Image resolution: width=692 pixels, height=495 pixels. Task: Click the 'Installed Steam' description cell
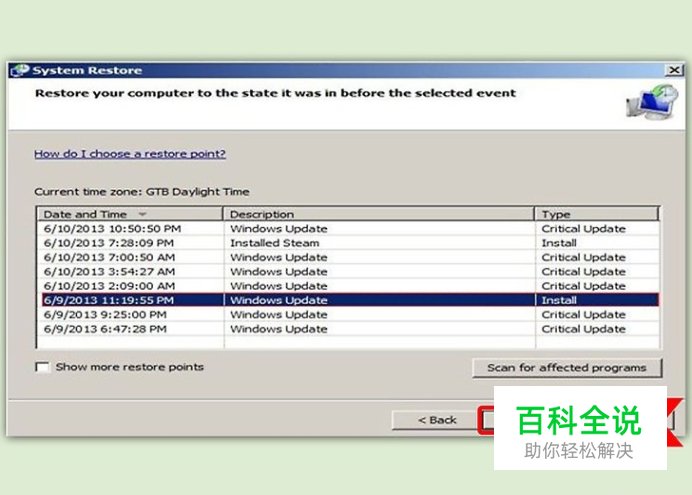275,243
